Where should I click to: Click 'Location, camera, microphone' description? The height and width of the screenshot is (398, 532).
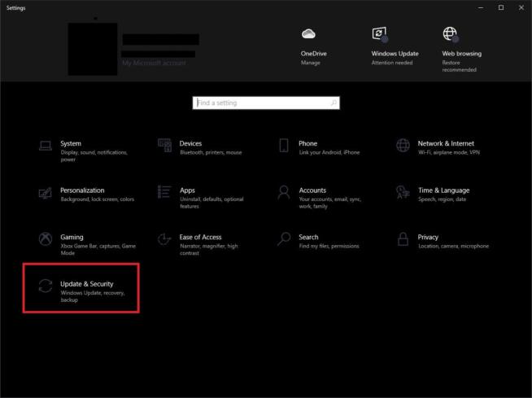[x=453, y=246]
